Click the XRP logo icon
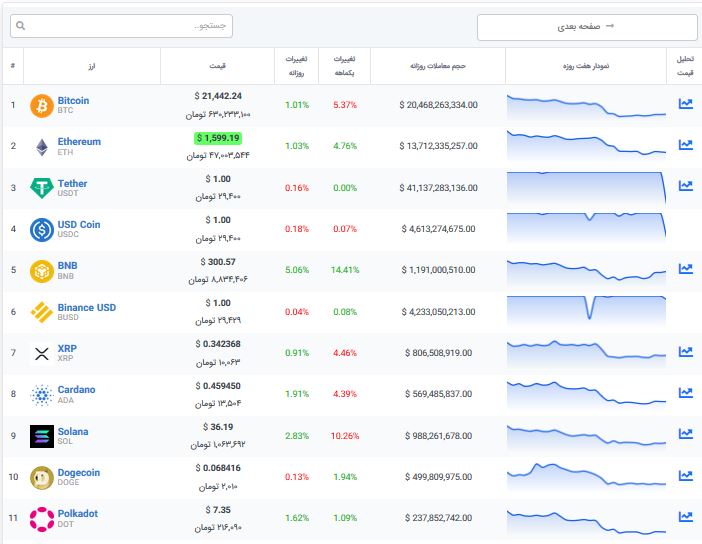 coord(42,354)
